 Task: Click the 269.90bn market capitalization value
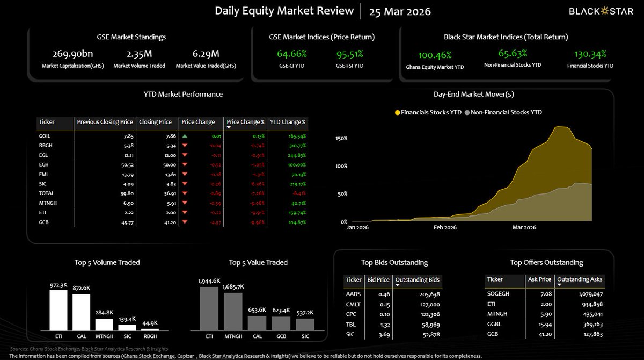click(72, 54)
